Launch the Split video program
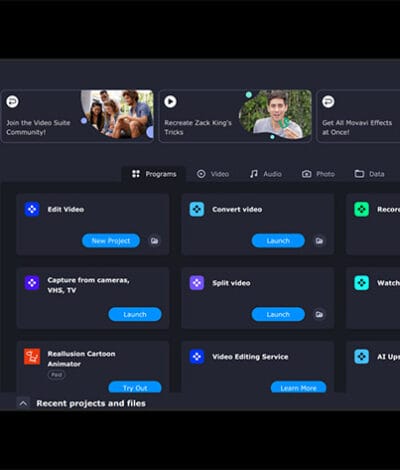 [x=278, y=314]
